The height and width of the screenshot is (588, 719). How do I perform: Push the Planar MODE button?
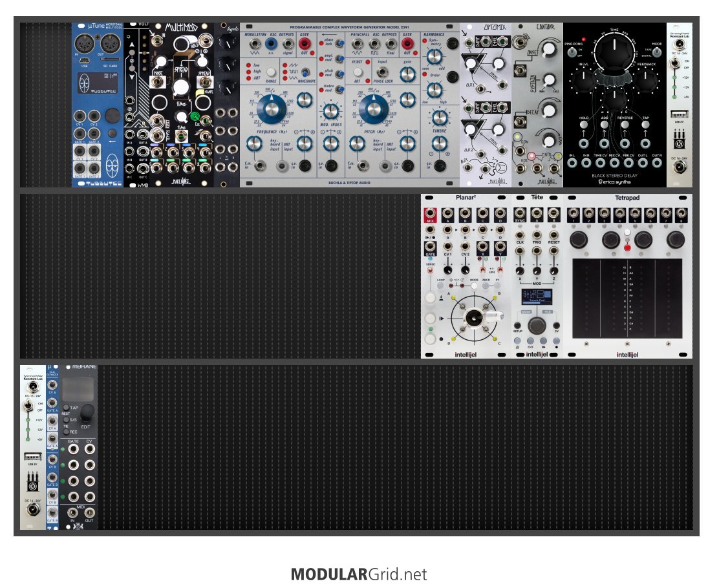[x=474, y=286]
